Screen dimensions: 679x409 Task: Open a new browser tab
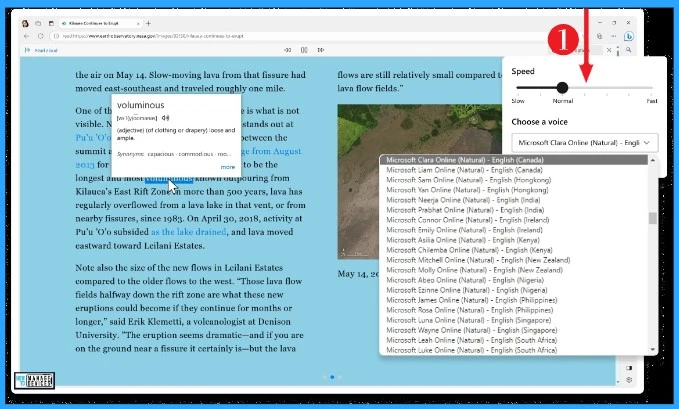click(x=149, y=23)
